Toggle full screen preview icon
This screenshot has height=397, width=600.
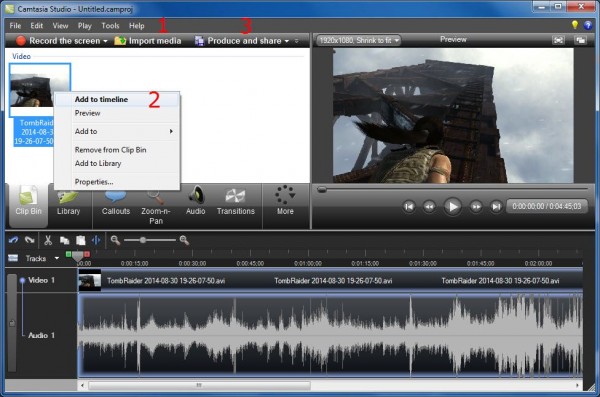point(558,40)
